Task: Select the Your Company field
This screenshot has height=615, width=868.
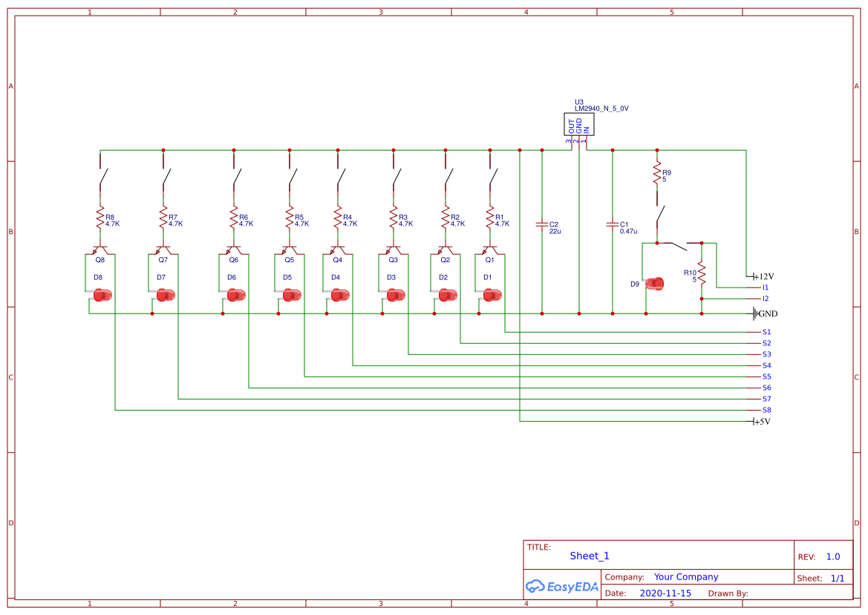Action: click(686, 576)
